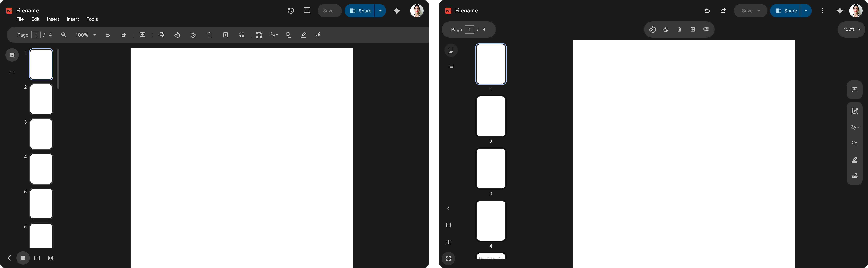868x268 pixels.
Task: Expand the Save button dropdown arrow
Action: [759, 11]
